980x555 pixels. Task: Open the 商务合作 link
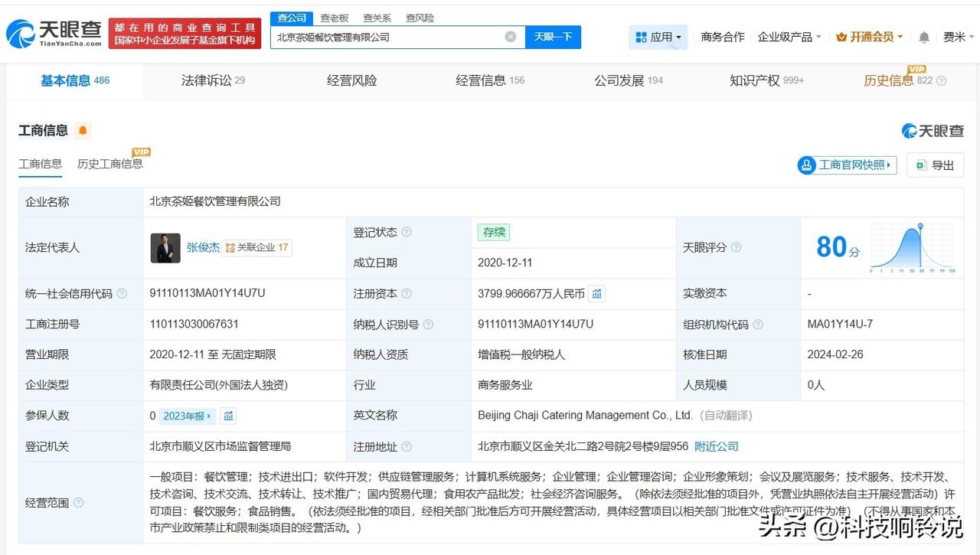(x=723, y=37)
